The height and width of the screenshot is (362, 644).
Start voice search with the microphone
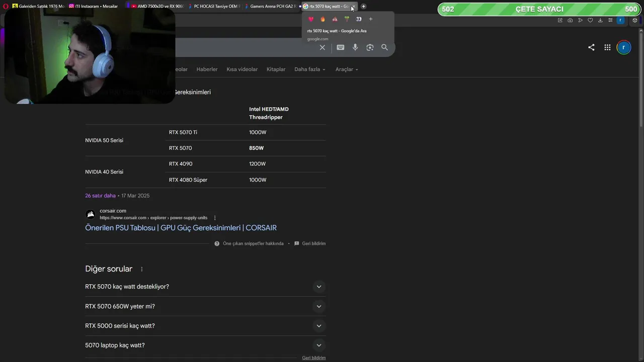(x=355, y=47)
